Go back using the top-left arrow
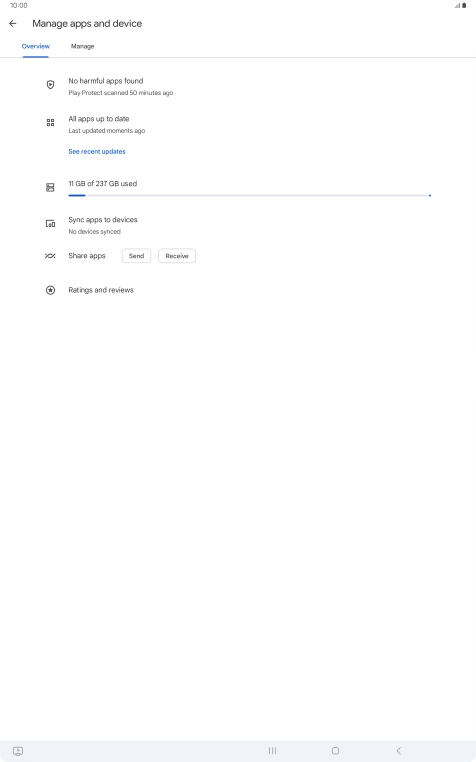Viewport: 476px width, 762px height. point(13,23)
